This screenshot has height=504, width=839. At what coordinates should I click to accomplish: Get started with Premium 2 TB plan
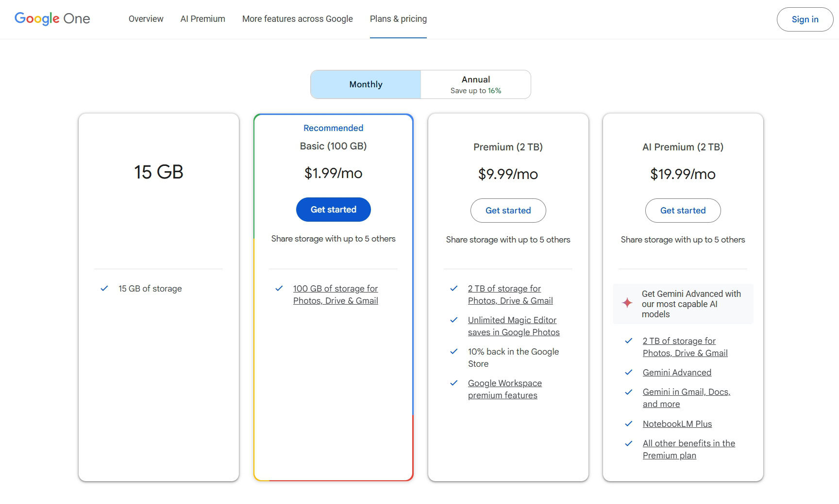(508, 211)
